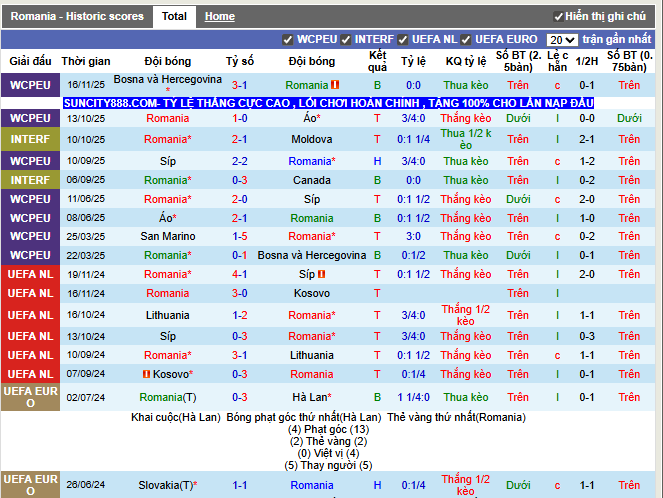Click odds 1 1/4:0 in Hà Lan row
The height and width of the screenshot is (498, 663).
click(413, 397)
